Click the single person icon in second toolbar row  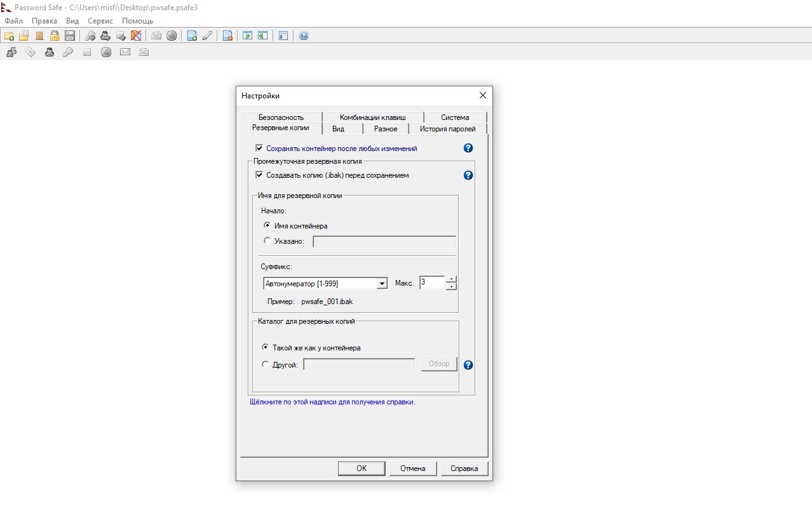[x=50, y=52]
